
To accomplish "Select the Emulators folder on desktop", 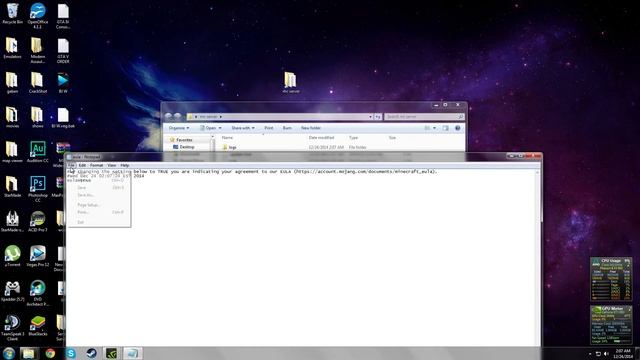I will click(12, 48).
